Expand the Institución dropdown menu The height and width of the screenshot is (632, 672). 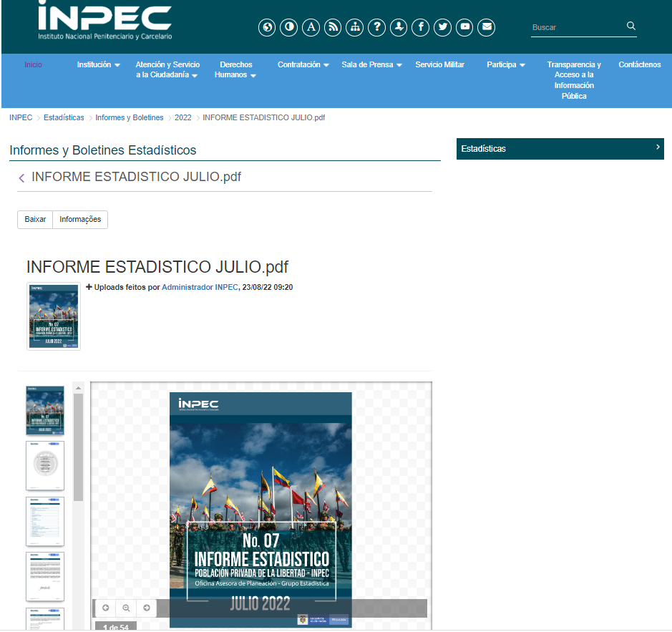(98, 64)
